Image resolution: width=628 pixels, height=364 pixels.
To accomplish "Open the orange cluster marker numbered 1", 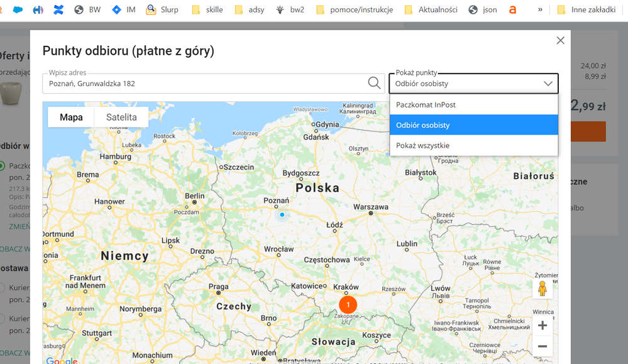I will pos(348,305).
